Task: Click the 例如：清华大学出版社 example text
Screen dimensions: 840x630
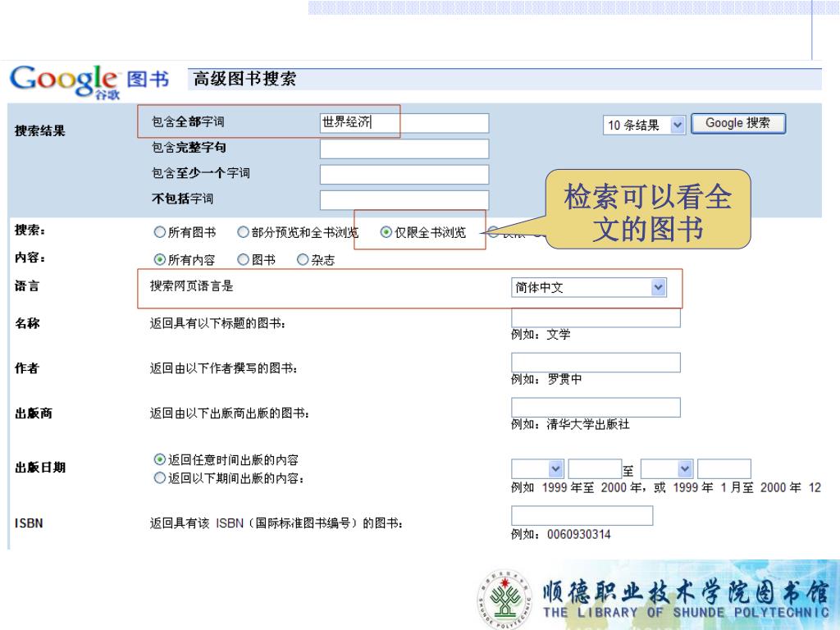Action: click(x=570, y=424)
